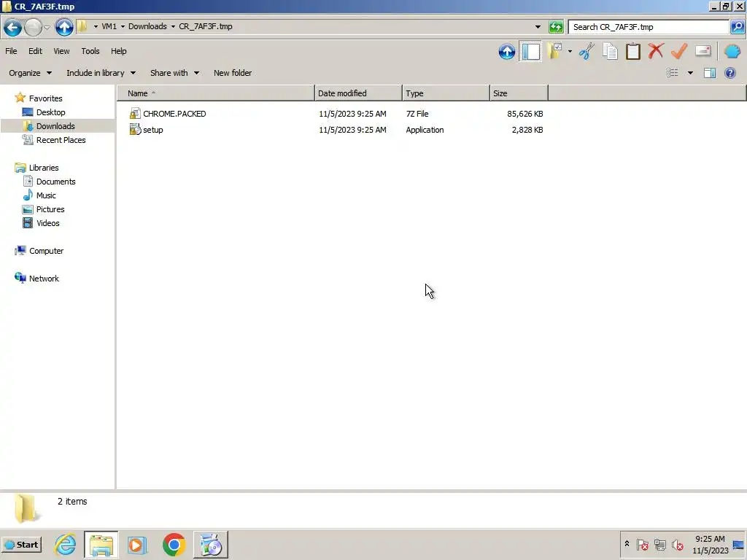747x560 pixels.
Task: Expand the breadcrumb arrow after Downloads
Action: 173,27
